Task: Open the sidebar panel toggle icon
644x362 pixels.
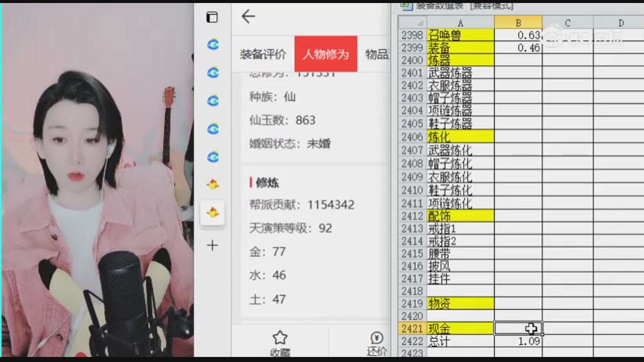Action: click(212, 17)
